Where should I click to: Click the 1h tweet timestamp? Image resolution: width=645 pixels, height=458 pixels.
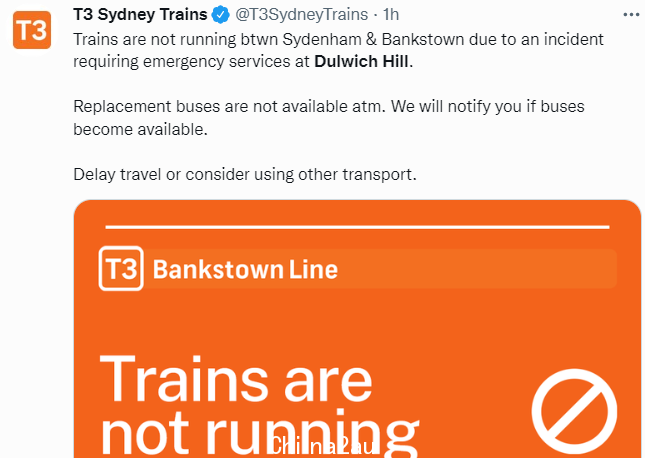click(391, 14)
